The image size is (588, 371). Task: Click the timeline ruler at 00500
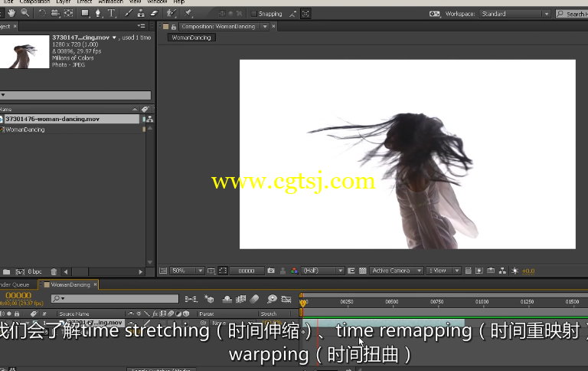(392, 302)
